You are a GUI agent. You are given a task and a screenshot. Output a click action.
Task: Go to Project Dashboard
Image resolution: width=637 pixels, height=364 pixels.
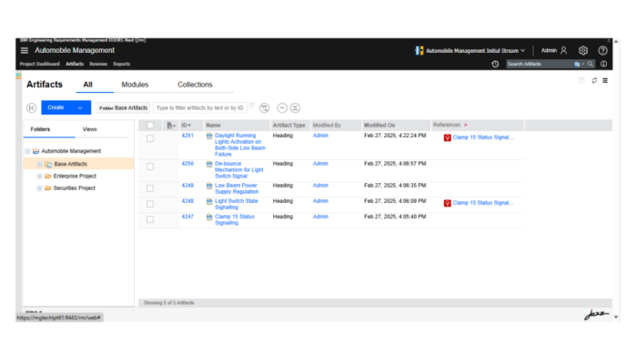(39, 64)
